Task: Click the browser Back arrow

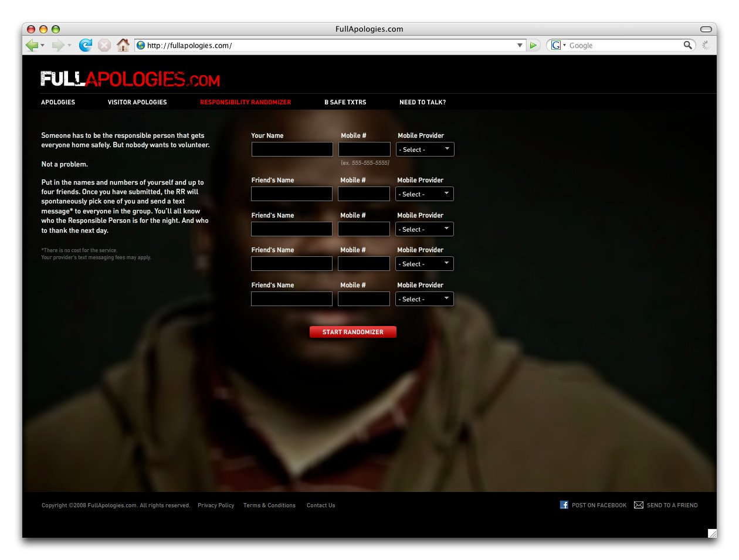Action: coord(32,45)
